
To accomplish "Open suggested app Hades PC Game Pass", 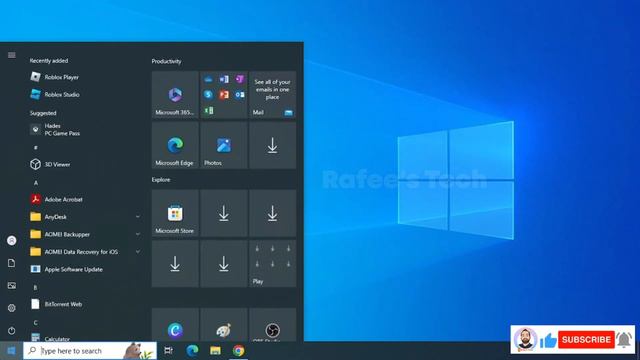I will [x=86, y=129].
